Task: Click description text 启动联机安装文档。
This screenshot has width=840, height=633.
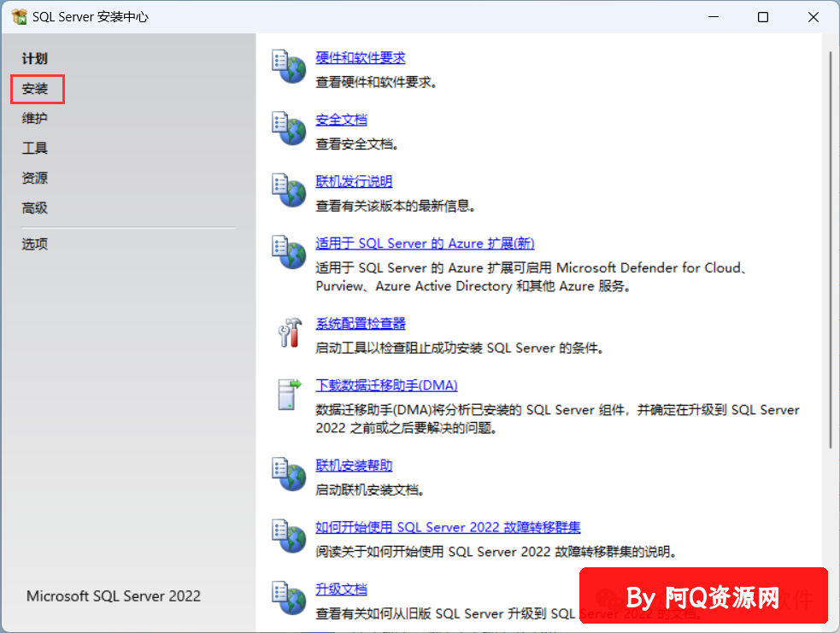Action: pyautogui.click(x=370, y=490)
